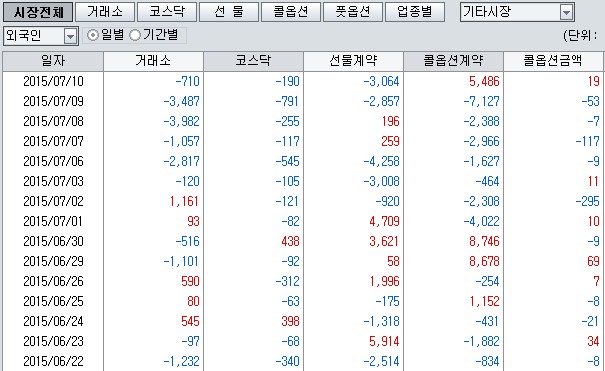The height and width of the screenshot is (371, 605).
Task: Select the 2015/07/10 date row
Action: click(302, 81)
